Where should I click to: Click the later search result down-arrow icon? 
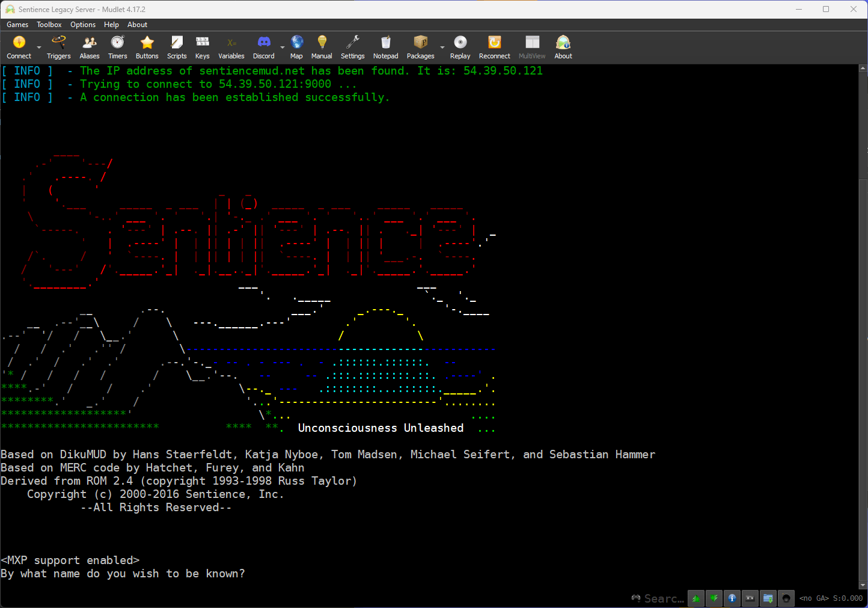pos(714,598)
